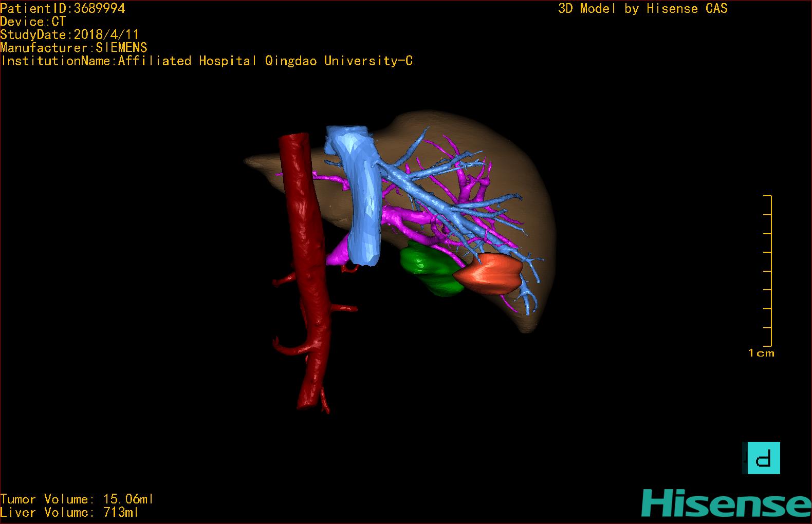Click the "3D Model by Hisense CAS" caption
The width and height of the screenshot is (812, 524).
point(643,8)
